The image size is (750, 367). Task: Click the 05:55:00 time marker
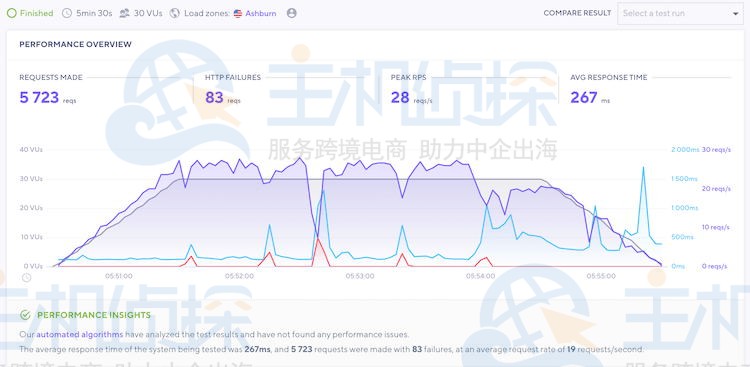(601, 276)
